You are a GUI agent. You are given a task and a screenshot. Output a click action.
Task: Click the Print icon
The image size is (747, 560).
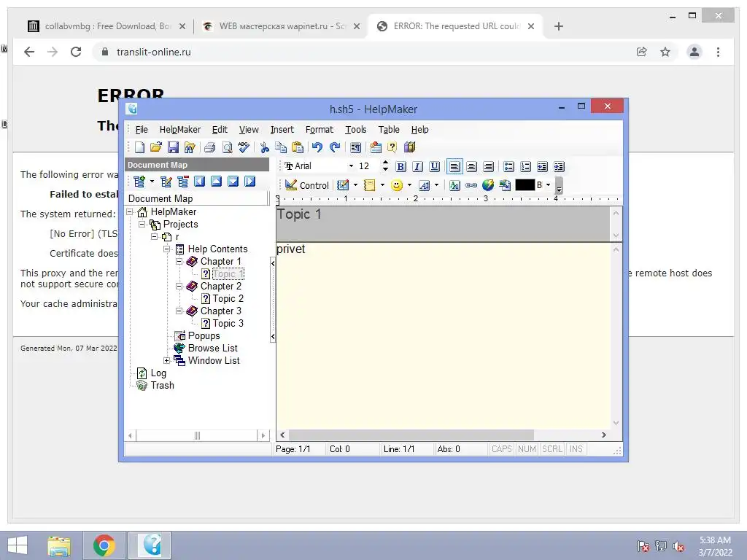[209, 147]
